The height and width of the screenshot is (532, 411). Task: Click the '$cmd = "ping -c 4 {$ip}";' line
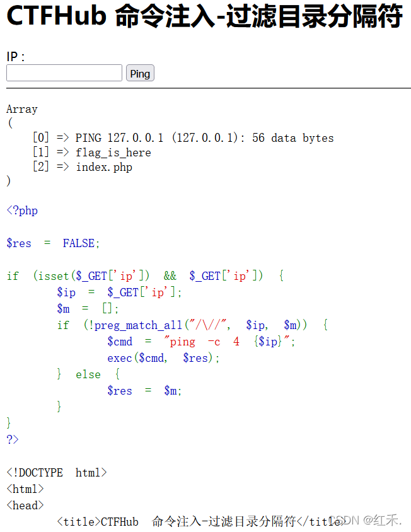pyautogui.click(x=201, y=341)
